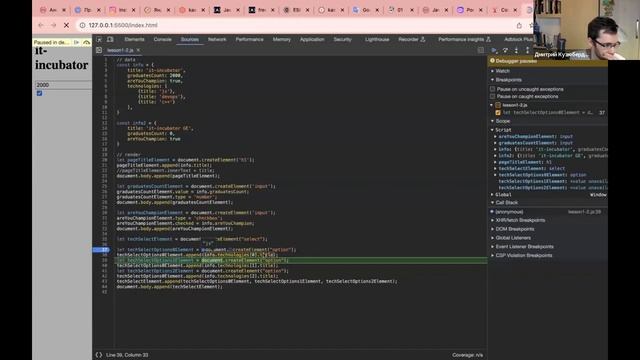640x360 pixels.
Task: Expand pageTitleElement scope variable
Action: coord(496,162)
